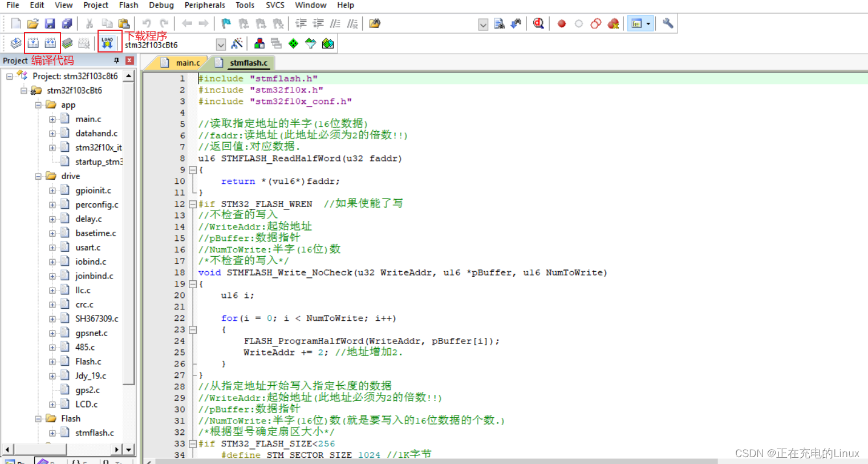Open the File menu

click(13, 5)
